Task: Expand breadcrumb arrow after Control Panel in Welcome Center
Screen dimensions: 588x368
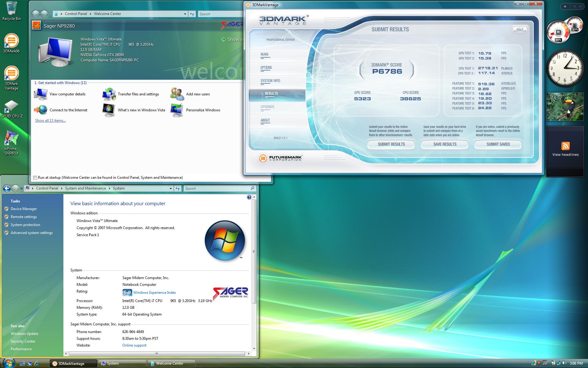Action: click(90, 14)
